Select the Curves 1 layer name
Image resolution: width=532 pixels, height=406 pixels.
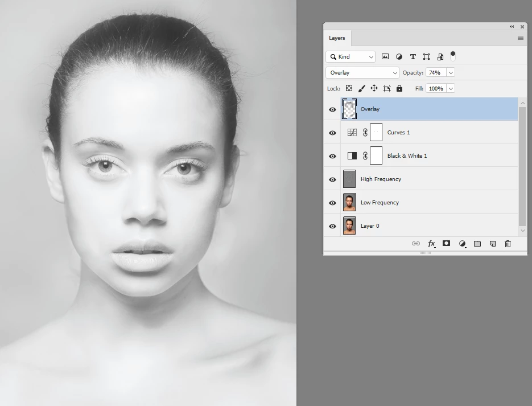pyautogui.click(x=398, y=132)
